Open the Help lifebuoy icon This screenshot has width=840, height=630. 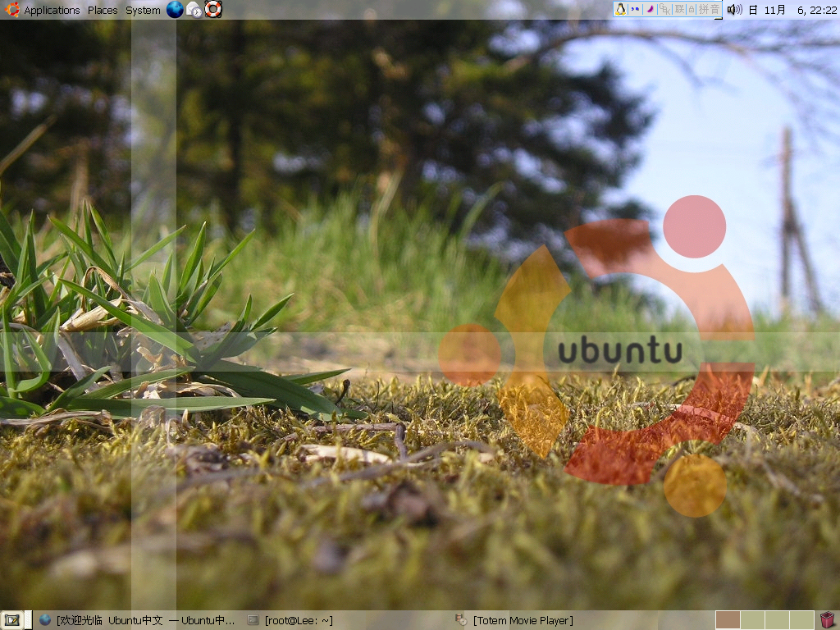(213, 10)
